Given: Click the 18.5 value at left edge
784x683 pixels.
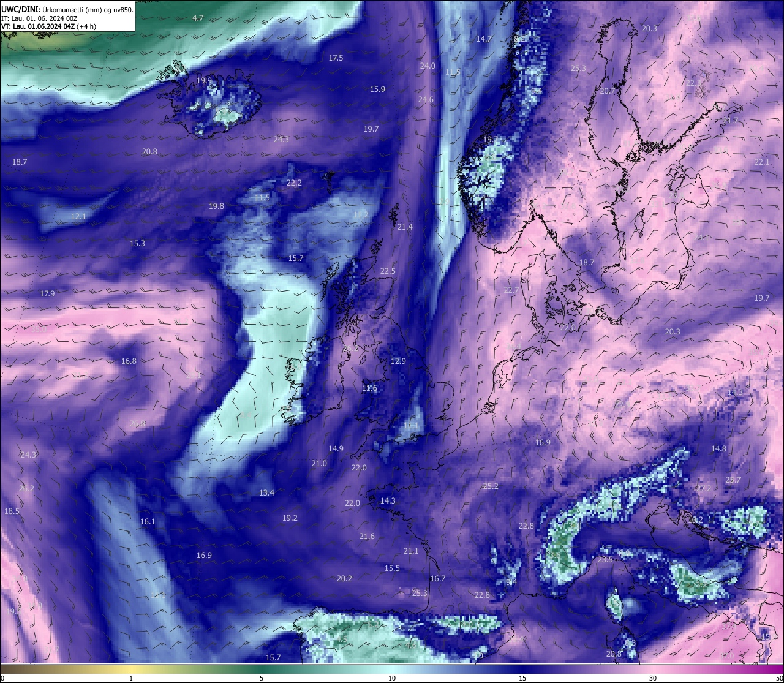Looking at the screenshot, I should tap(12, 511).
